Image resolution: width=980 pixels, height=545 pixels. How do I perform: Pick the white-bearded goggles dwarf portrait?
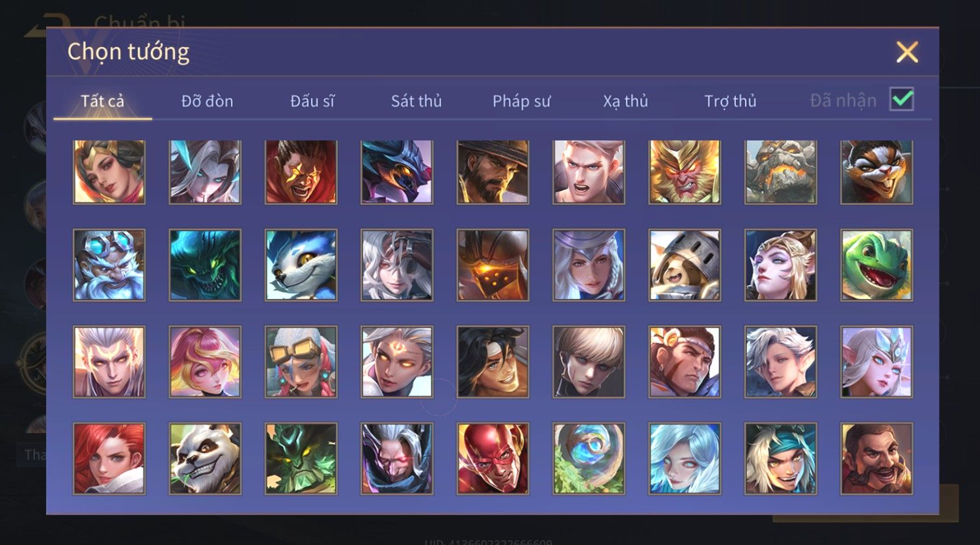pos(109,265)
